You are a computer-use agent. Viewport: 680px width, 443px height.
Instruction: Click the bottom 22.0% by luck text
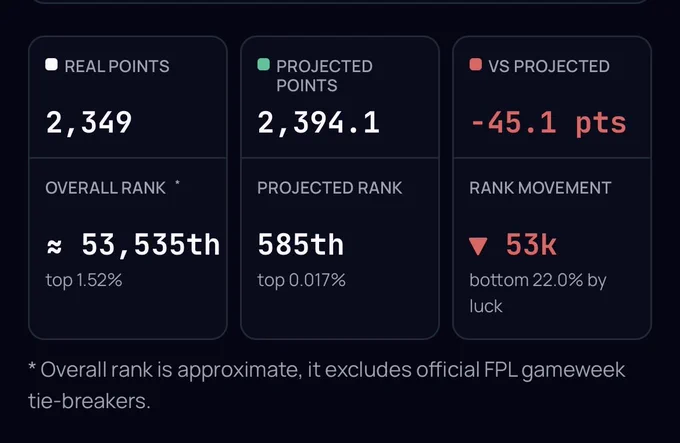click(538, 293)
